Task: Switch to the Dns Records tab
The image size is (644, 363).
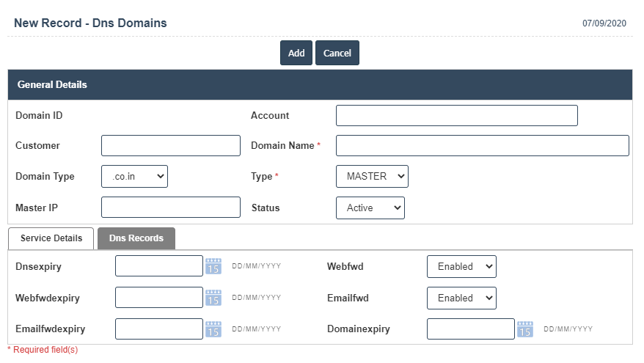Action: (136, 238)
